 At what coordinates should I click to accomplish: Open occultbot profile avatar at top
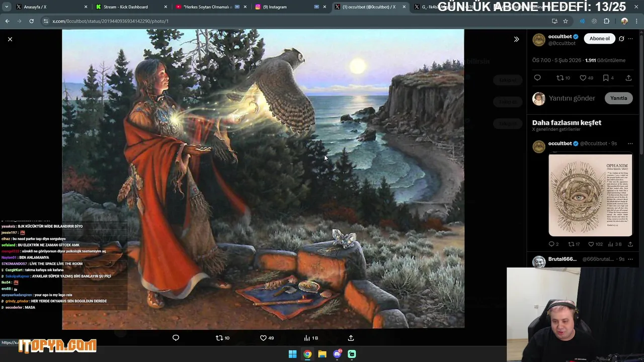coord(539,40)
